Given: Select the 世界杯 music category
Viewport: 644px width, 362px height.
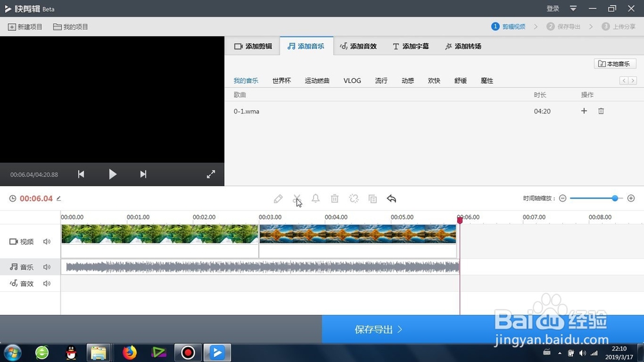Looking at the screenshot, I should coord(281,81).
